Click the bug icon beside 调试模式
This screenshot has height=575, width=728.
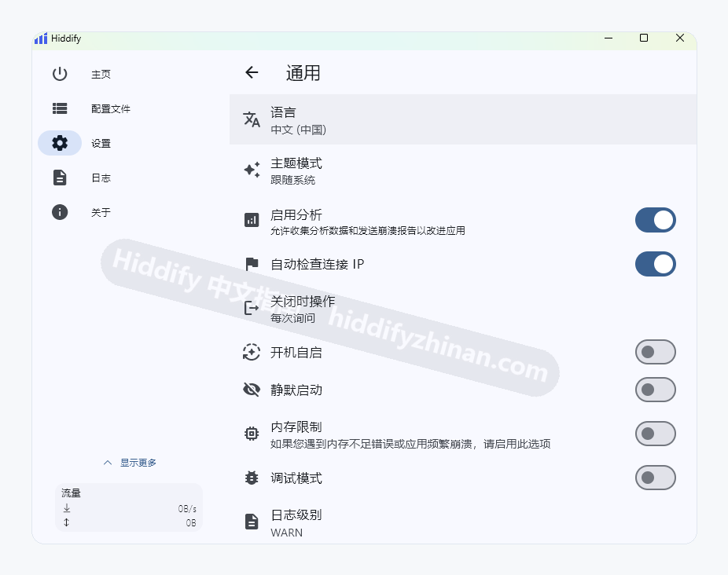pos(252,478)
